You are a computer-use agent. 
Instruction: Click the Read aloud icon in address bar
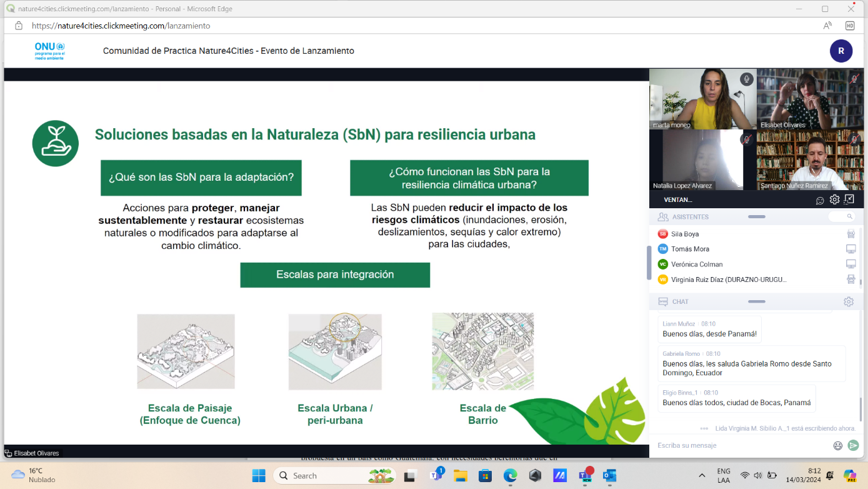827,26
